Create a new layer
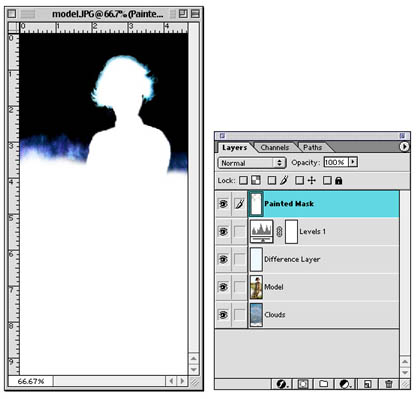The height and width of the screenshot is (399, 418). coord(367,384)
